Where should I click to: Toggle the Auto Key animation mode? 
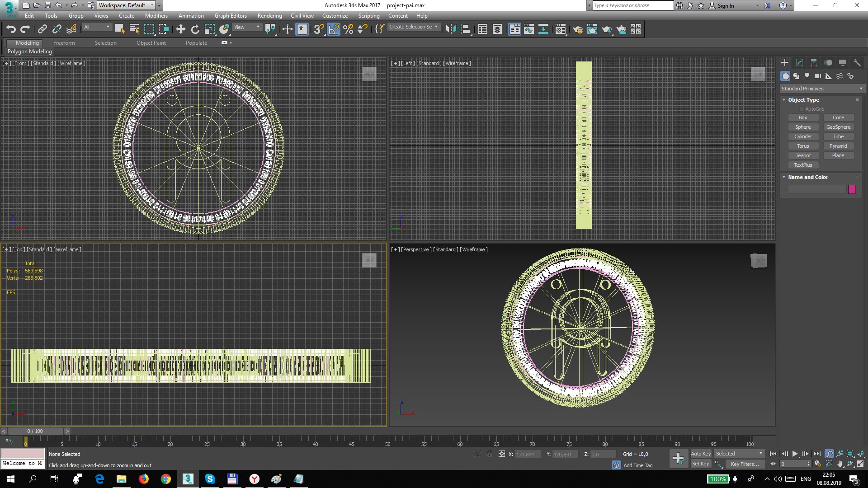(701, 454)
